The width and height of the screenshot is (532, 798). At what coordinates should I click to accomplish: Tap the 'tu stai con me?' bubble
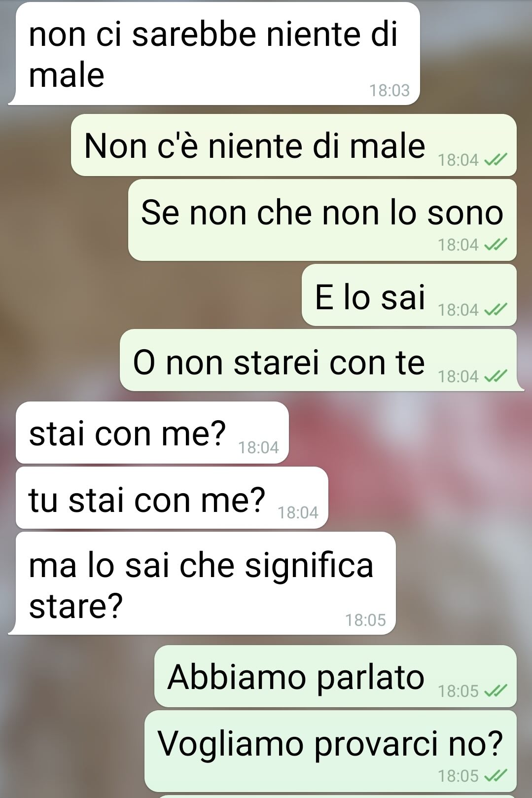tap(172, 498)
